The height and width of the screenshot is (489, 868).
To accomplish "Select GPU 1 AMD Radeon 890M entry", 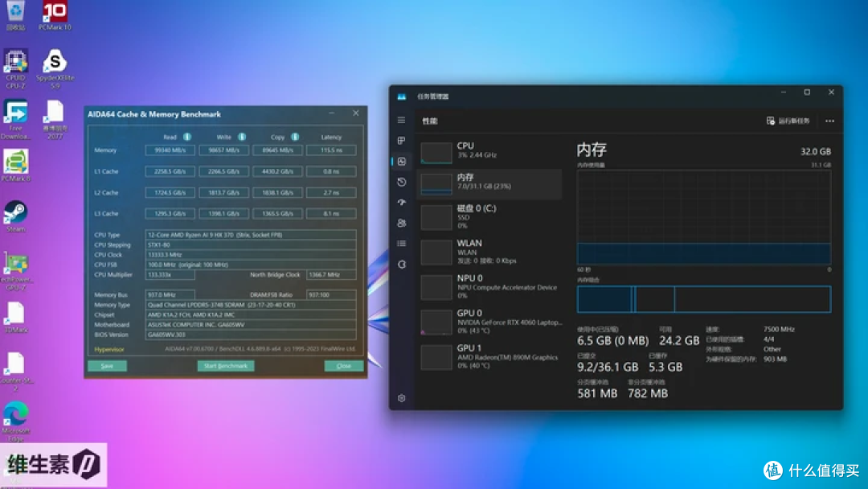I will point(490,356).
